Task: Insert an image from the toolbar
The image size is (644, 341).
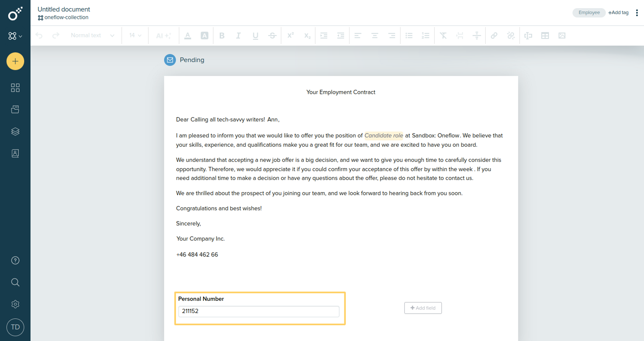Action: tap(562, 35)
